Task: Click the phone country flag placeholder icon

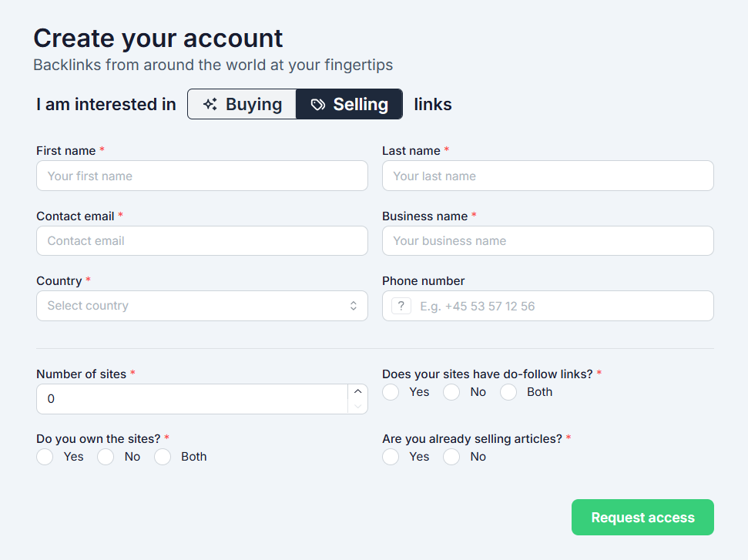Action: pyautogui.click(x=401, y=306)
